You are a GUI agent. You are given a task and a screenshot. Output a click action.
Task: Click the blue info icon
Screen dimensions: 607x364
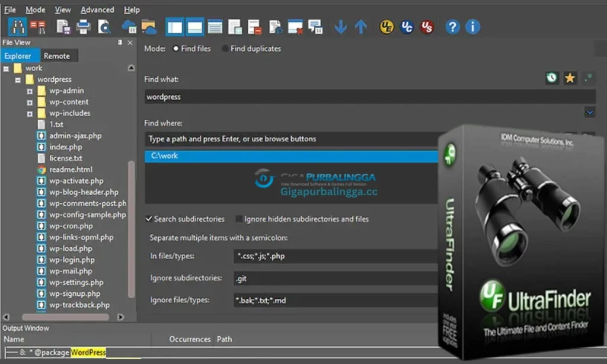(x=472, y=27)
